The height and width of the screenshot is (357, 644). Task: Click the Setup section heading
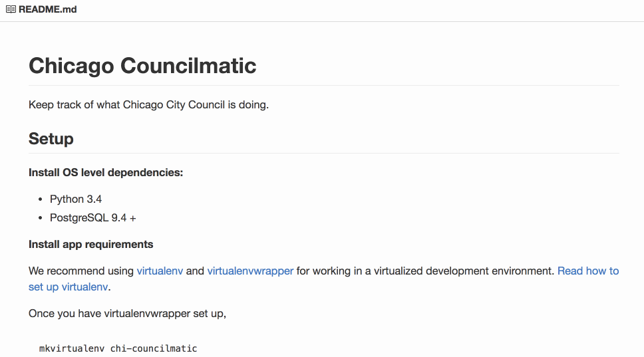pyautogui.click(x=51, y=139)
